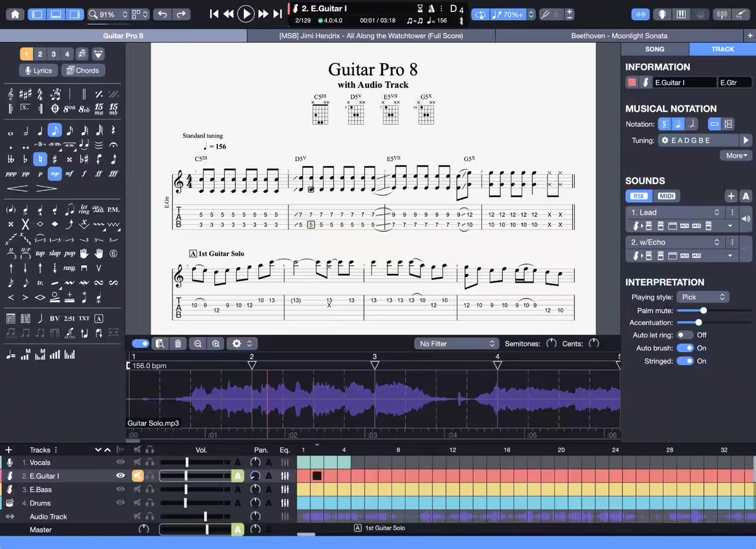Jump to the first bar
This screenshot has width=756, height=549.
click(x=214, y=14)
